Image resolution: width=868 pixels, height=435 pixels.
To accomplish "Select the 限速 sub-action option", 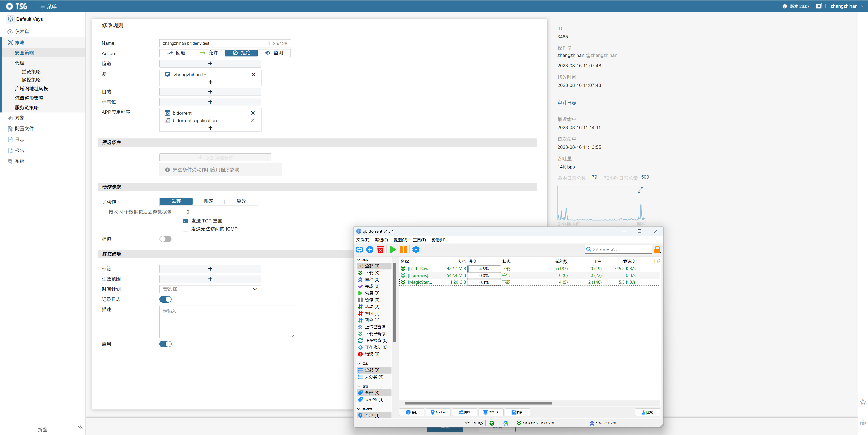I will (x=209, y=201).
